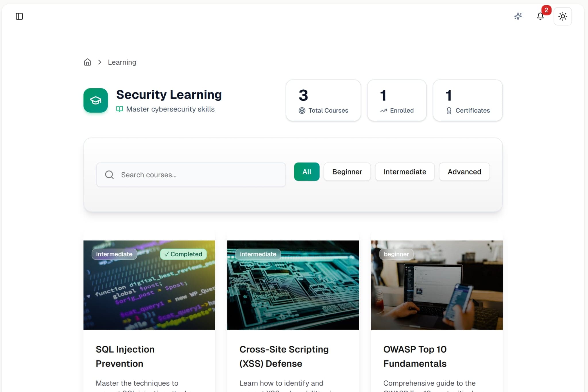The image size is (588, 392).
Task: Toggle the All courses filter
Action: coord(306,172)
